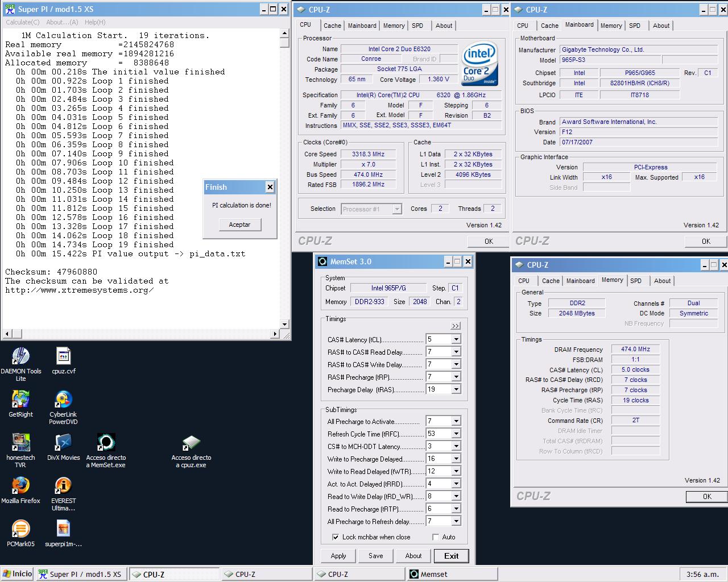Open Write to Read Delayed (tWTR) dropdown

(456, 471)
